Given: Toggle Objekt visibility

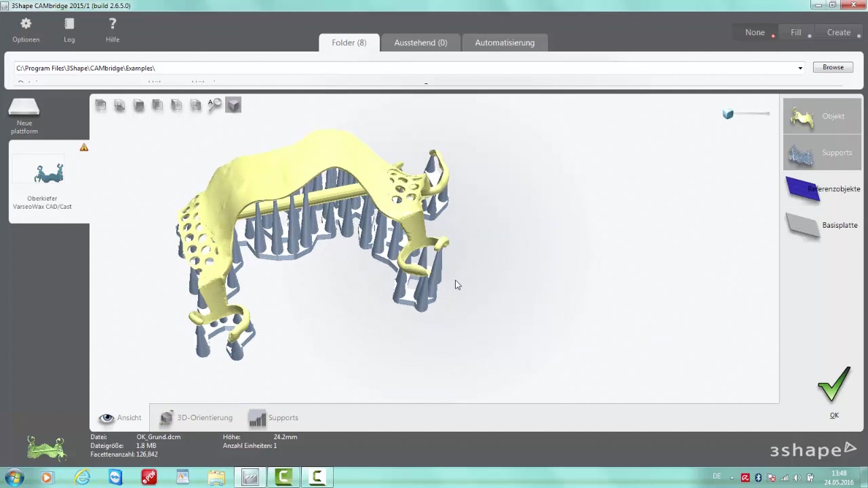Looking at the screenshot, I should pos(822,116).
